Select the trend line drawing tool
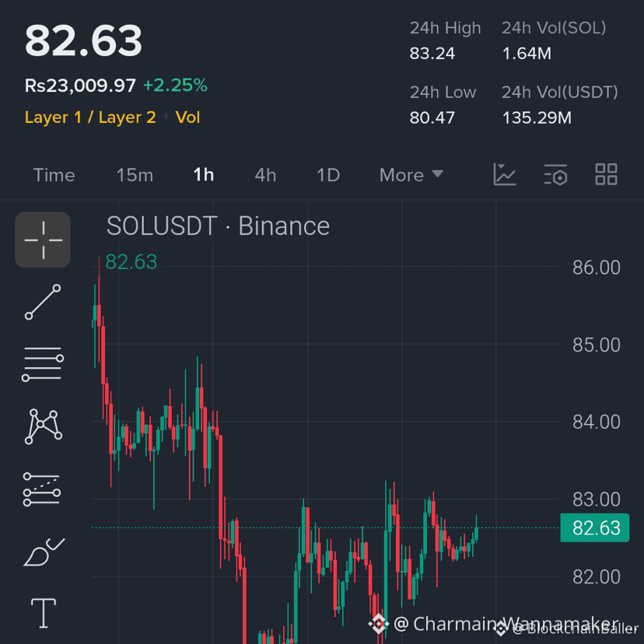Viewport: 644px width, 644px height. click(x=43, y=302)
